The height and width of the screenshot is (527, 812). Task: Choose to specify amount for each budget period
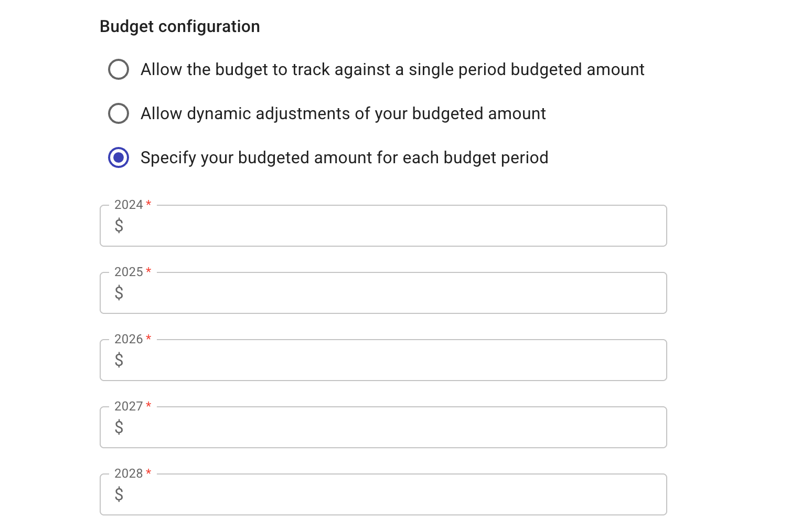pyautogui.click(x=119, y=157)
